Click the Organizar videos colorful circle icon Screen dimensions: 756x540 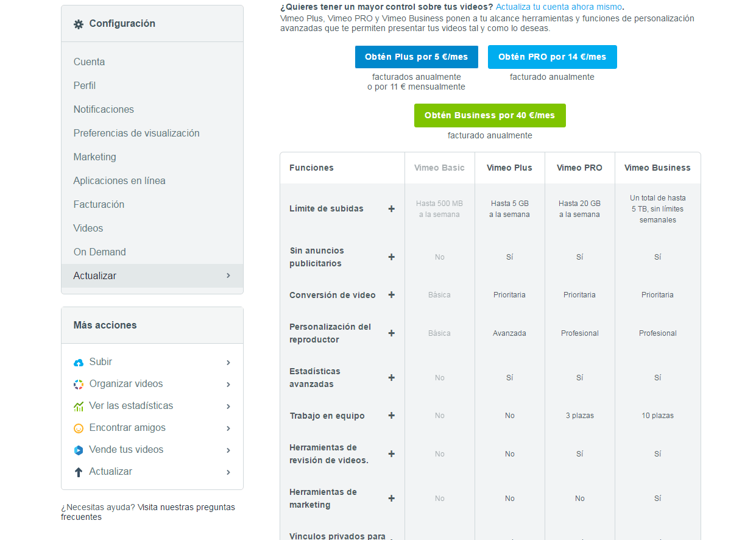[x=79, y=385]
